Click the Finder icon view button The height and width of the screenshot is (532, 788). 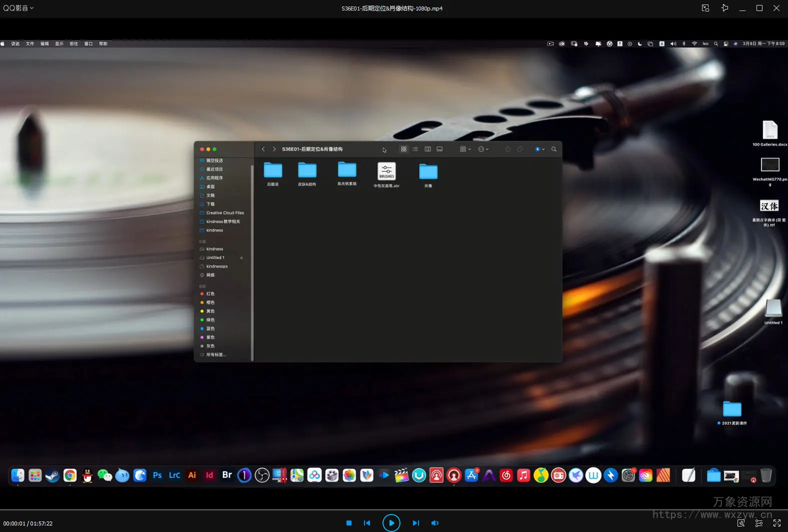[403, 149]
